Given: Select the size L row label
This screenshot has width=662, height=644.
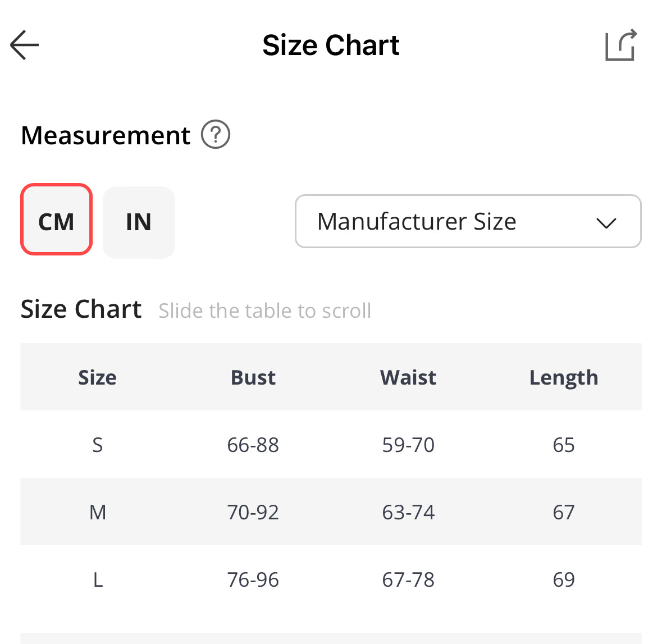Looking at the screenshot, I should tap(97, 579).
